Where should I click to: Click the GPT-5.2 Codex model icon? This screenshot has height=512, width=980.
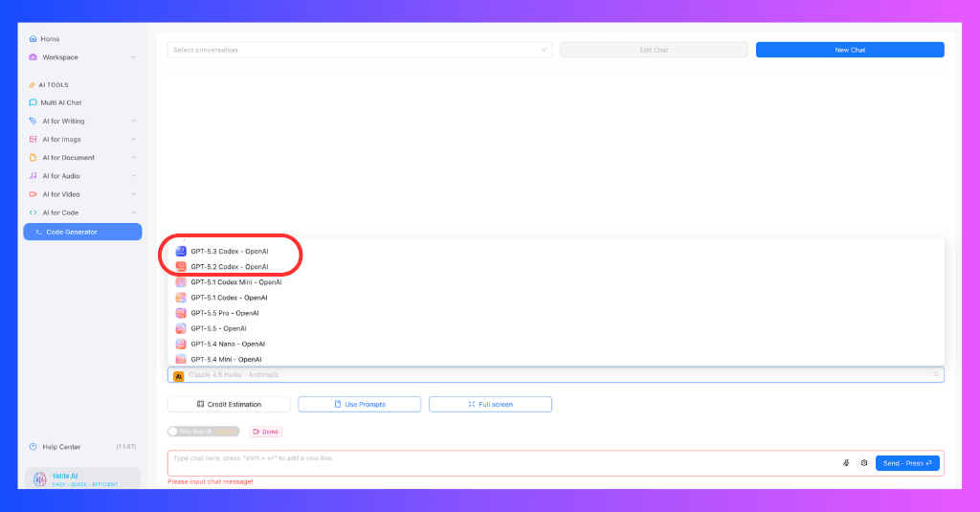pos(181,267)
